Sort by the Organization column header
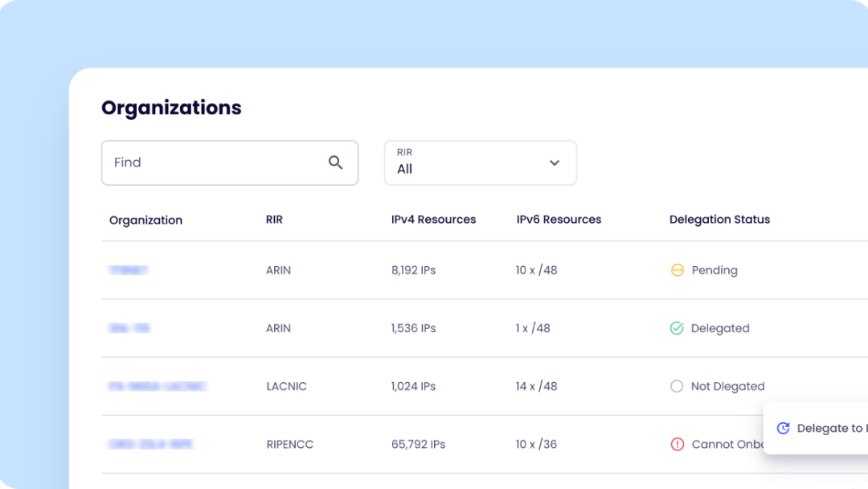Image resolution: width=868 pixels, height=489 pixels. point(145,220)
